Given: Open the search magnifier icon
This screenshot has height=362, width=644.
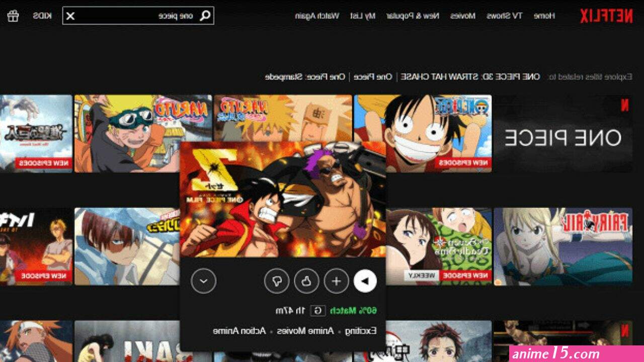Looking at the screenshot, I should point(205,16).
